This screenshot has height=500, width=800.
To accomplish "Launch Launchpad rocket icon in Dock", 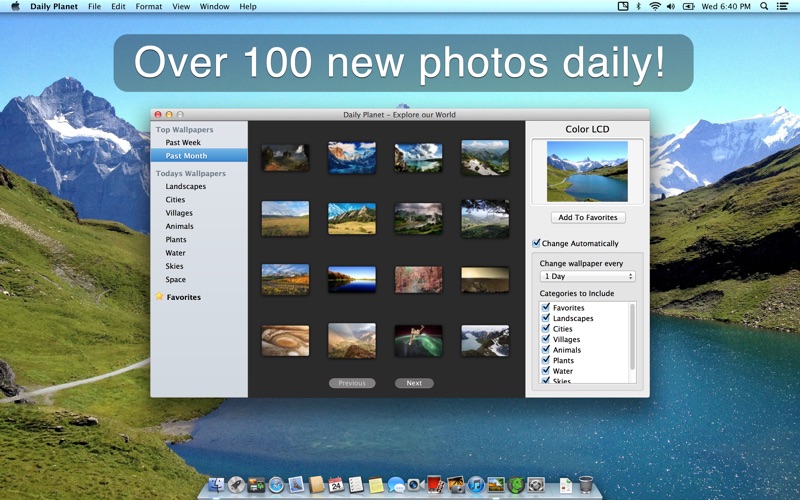I will coord(236,484).
